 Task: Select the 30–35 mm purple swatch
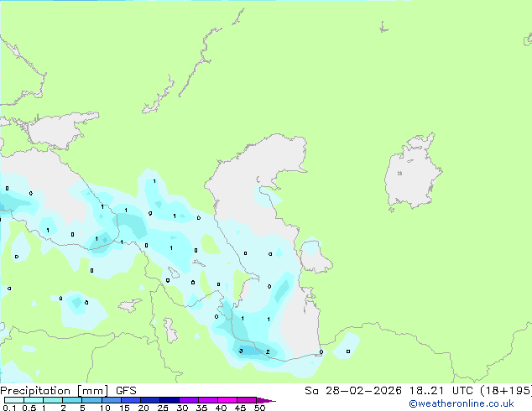click(x=189, y=400)
